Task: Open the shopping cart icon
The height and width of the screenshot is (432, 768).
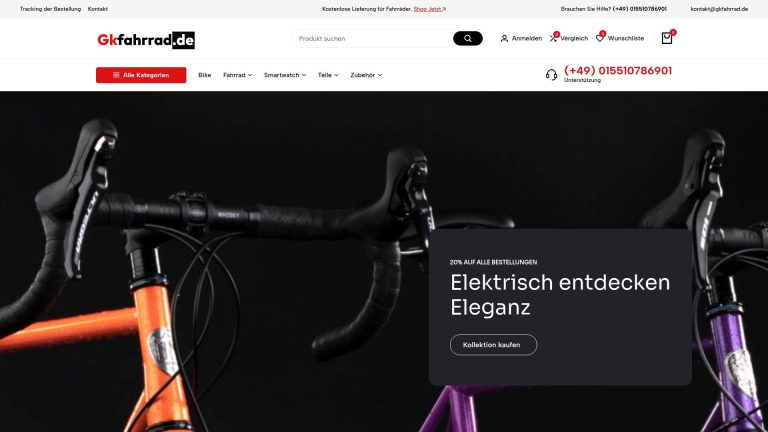Action: [667, 38]
